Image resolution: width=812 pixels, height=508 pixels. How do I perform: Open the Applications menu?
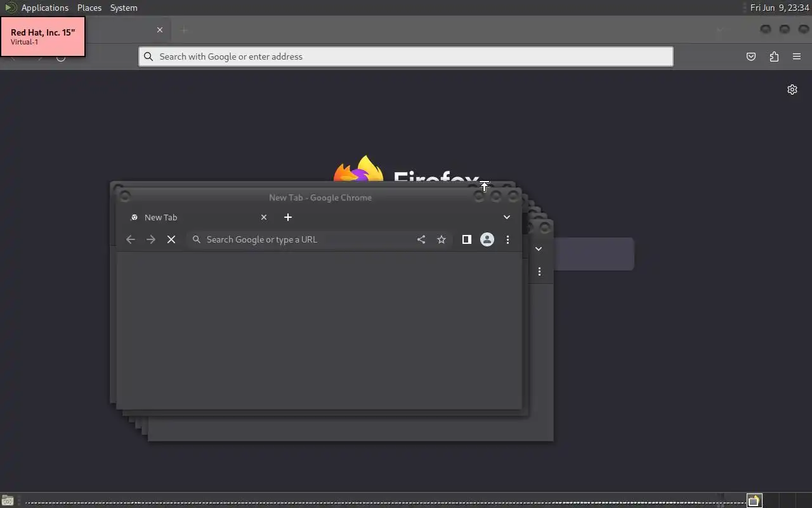click(x=44, y=8)
